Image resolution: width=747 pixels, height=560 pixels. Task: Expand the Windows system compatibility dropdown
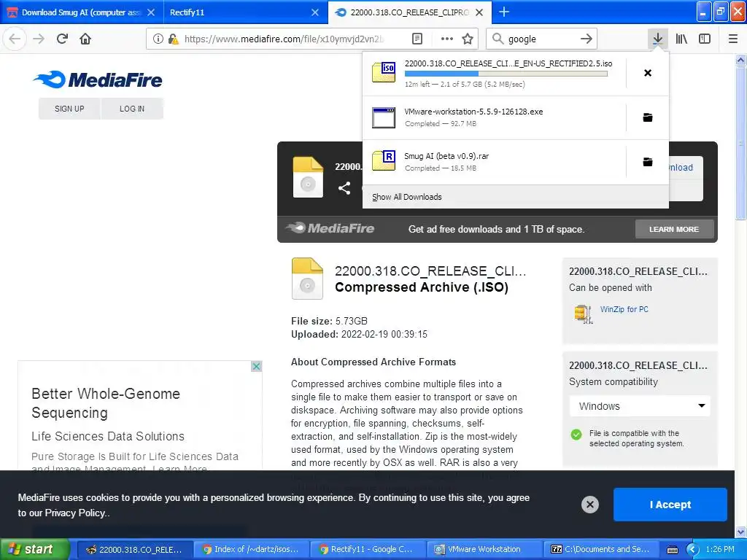pos(640,406)
